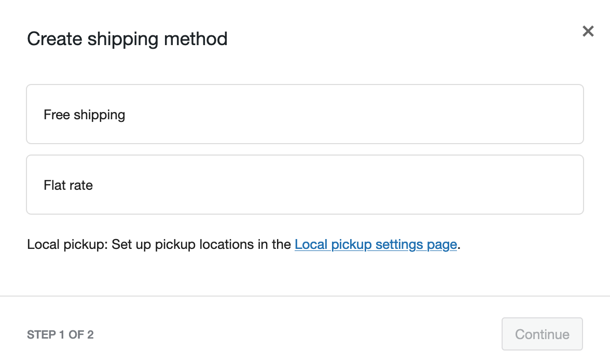Screen dimensions: 610x364
Task: Click the Create shipping method title
Action: tap(127, 38)
